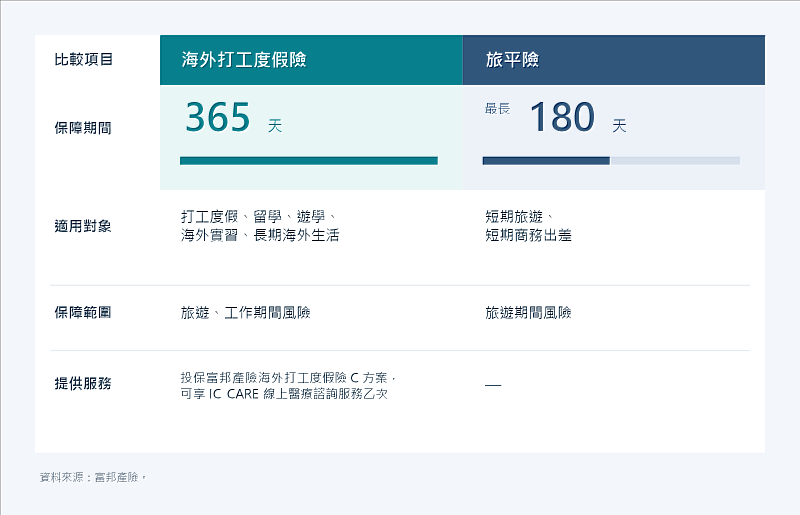Image resolution: width=800 pixels, height=515 pixels.
Task: Click the navy 180-day progress bar
Action: pos(546,161)
